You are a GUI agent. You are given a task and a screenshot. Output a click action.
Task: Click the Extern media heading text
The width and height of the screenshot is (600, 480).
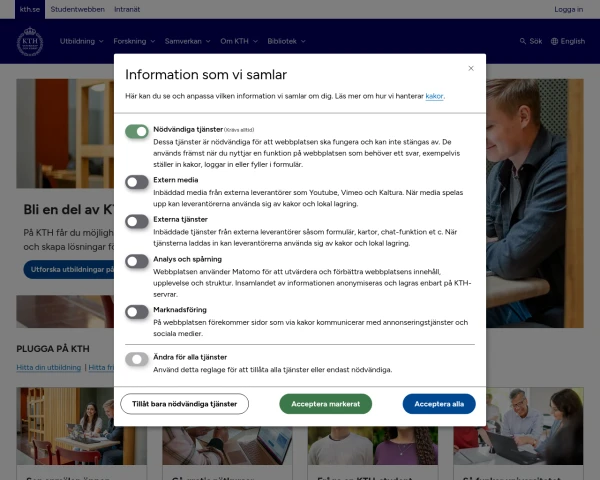coord(176,180)
